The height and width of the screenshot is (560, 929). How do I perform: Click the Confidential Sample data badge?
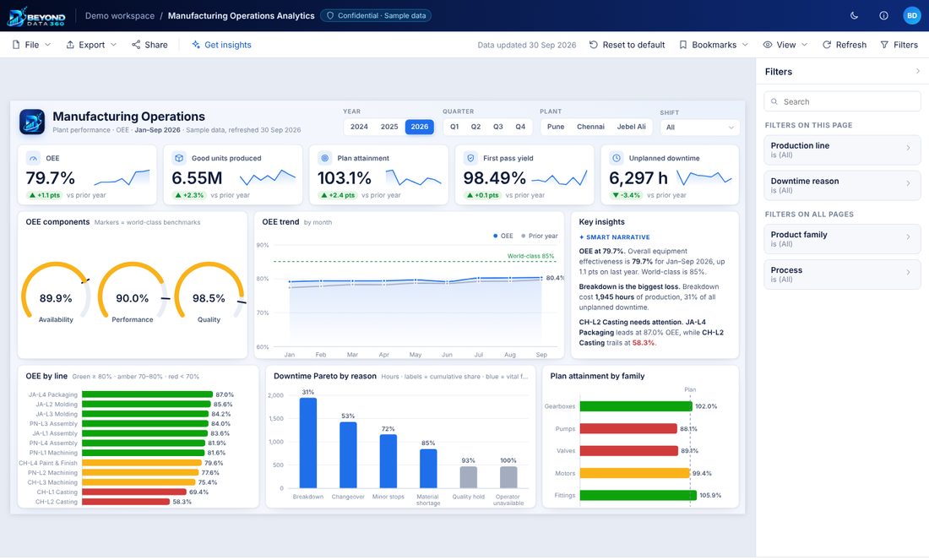coord(376,16)
